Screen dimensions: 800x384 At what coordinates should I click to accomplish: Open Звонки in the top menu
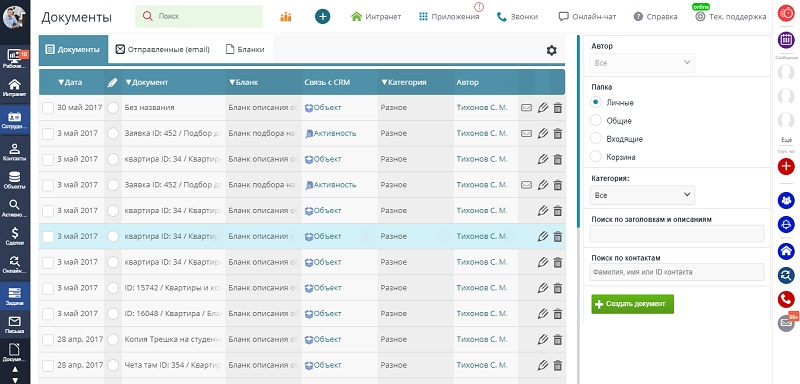[x=517, y=17]
